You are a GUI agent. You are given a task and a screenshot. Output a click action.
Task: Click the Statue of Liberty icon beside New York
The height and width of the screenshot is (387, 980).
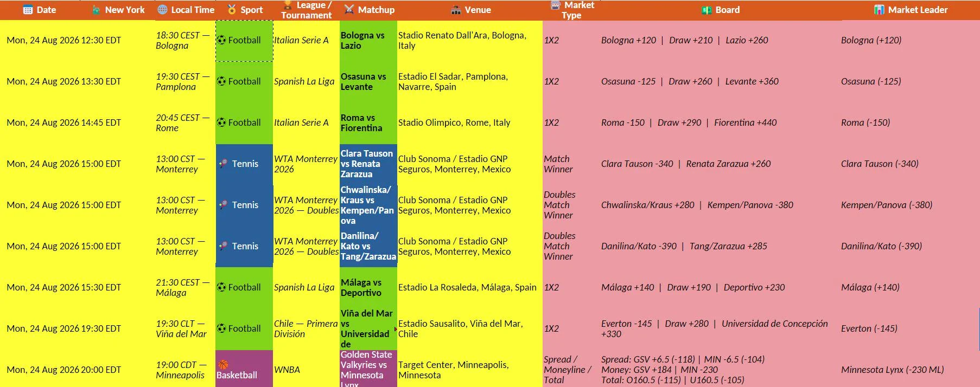point(96,10)
